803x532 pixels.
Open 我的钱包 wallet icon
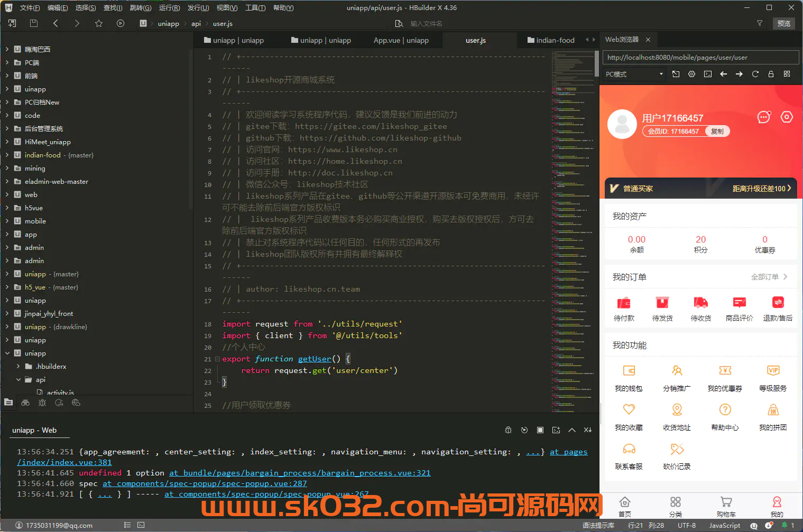tap(629, 370)
